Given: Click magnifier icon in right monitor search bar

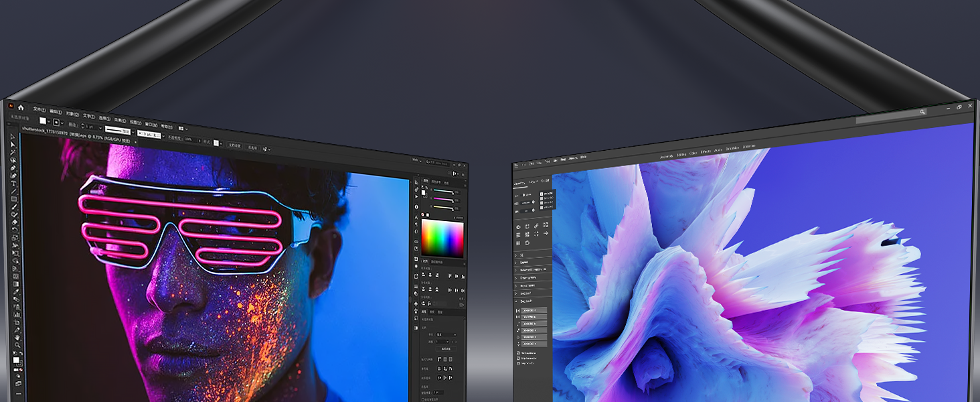Looking at the screenshot, I should [x=922, y=112].
